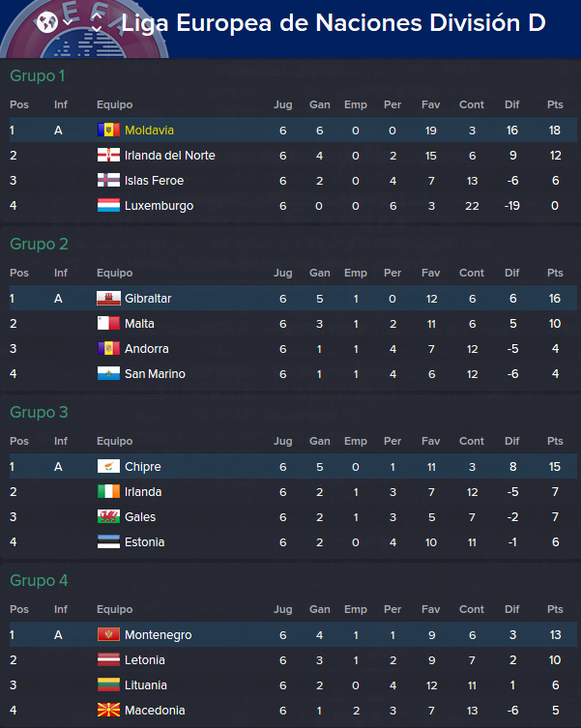Open the world globe selector
The height and width of the screenshot is (728, 581).
(x=47, y=22)
